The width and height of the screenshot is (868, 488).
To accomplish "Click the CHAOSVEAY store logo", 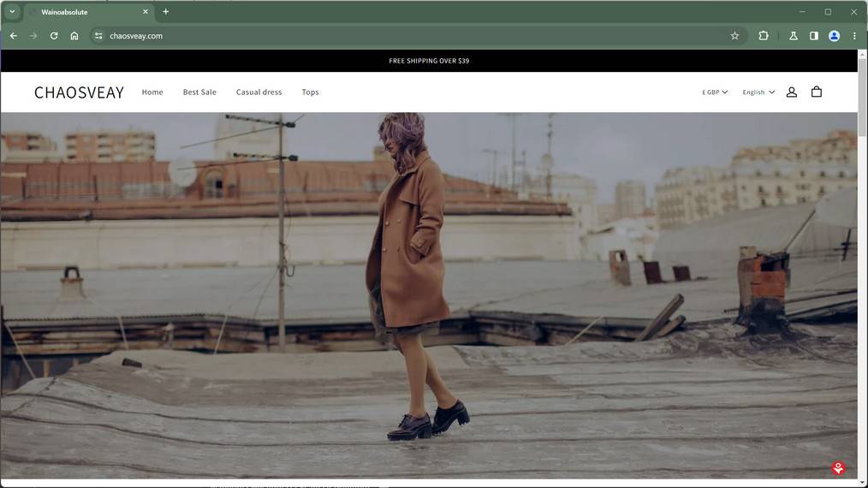I will pos(79,92).
